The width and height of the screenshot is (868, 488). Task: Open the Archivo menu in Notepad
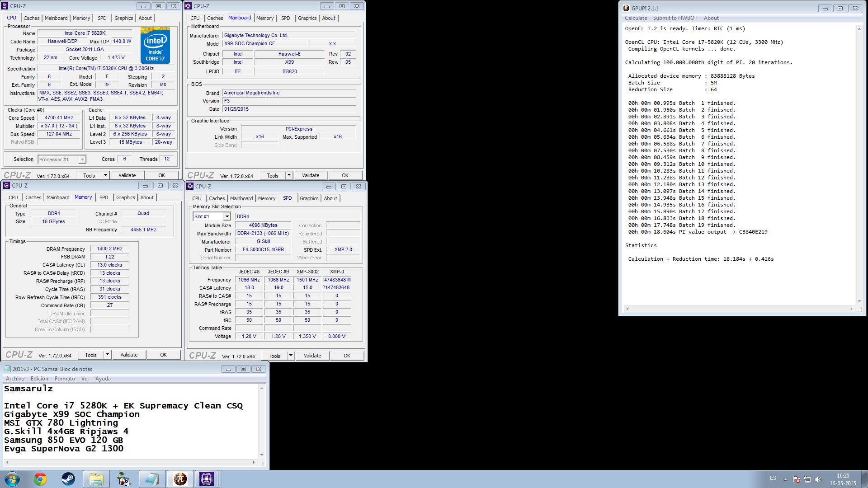coord(15,379)
